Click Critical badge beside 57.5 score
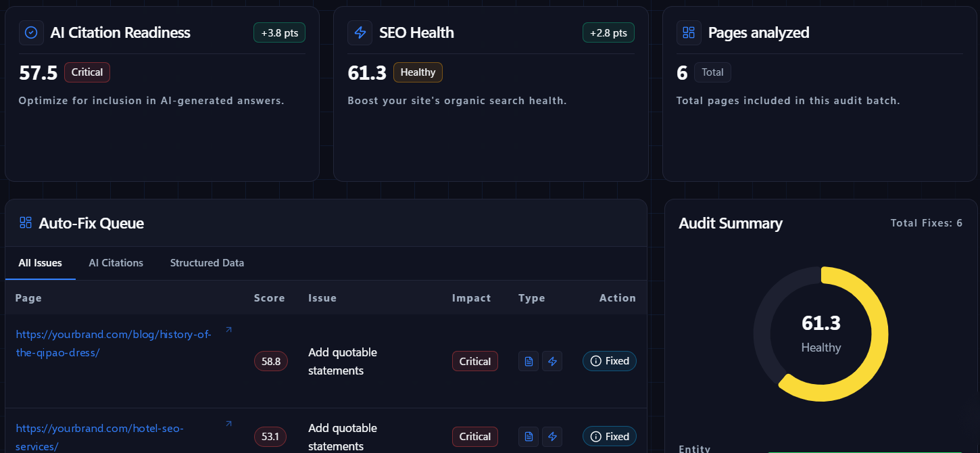This screenshot has width=980, height=453. pos(87,72)
